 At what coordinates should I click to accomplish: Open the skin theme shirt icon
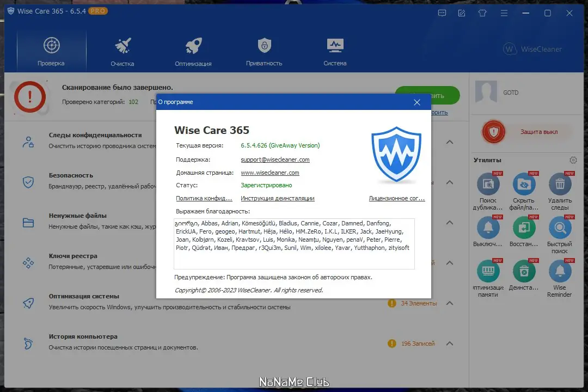pos(482,13)
